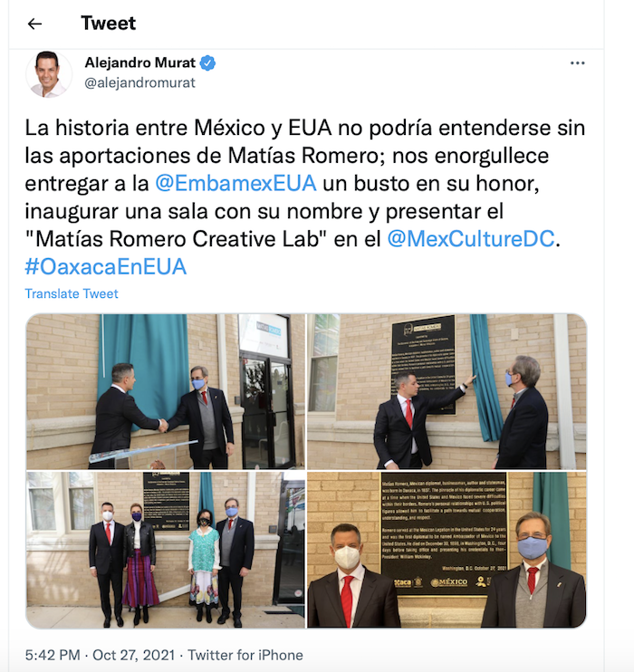Open the @alejandromurat handle link

point(139,82)
